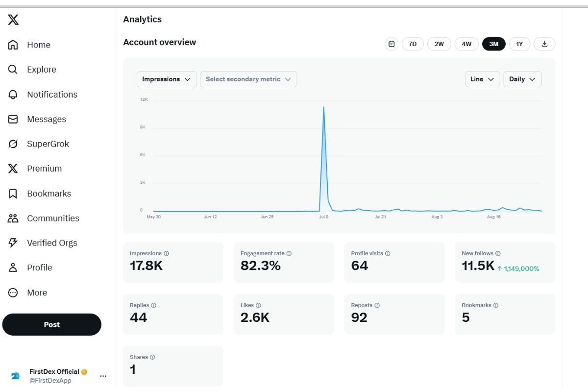Viewport: 588px width, 392px height.
Task: Click the Communities people icon
Action: [13, 218]
